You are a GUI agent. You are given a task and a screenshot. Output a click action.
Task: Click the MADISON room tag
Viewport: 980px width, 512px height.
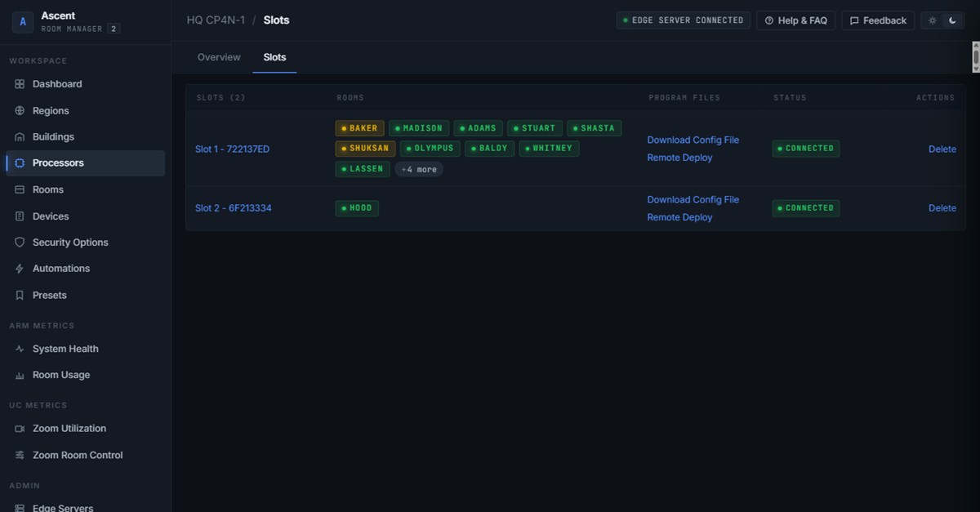click(419, 128)
